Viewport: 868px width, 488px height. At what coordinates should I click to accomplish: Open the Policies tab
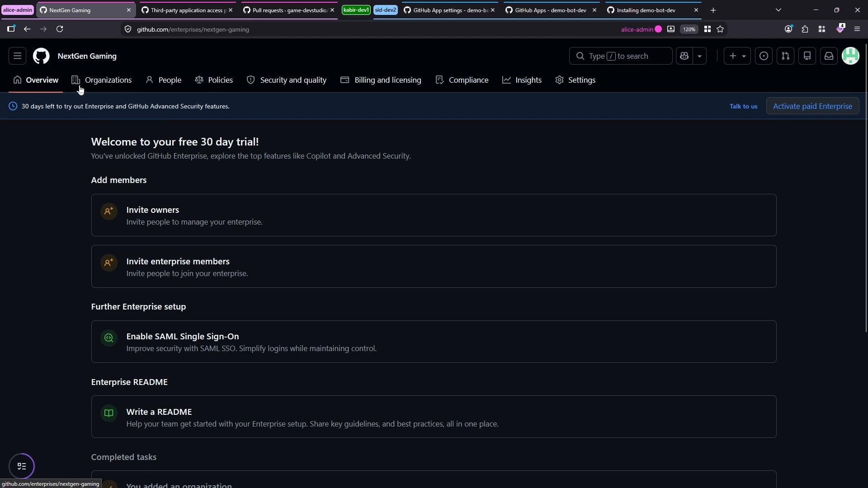click(214, 80)
